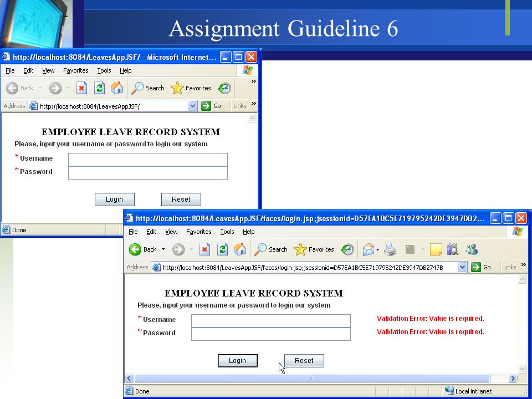Click Home icon in rear LeavesAppJSF window

pyautogui.click(x=117, y=88)
